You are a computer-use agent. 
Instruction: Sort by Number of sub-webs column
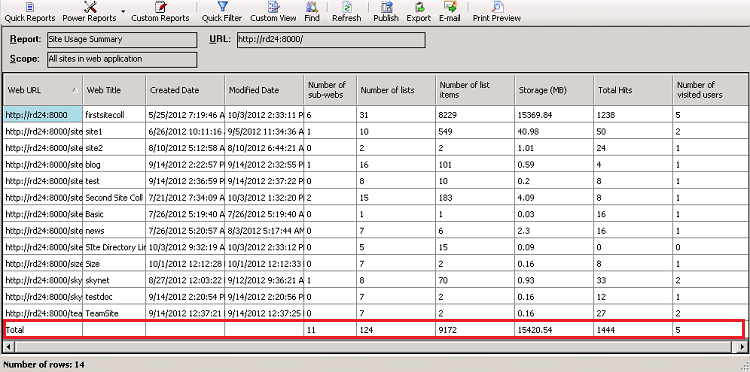(x=330, y=90)
